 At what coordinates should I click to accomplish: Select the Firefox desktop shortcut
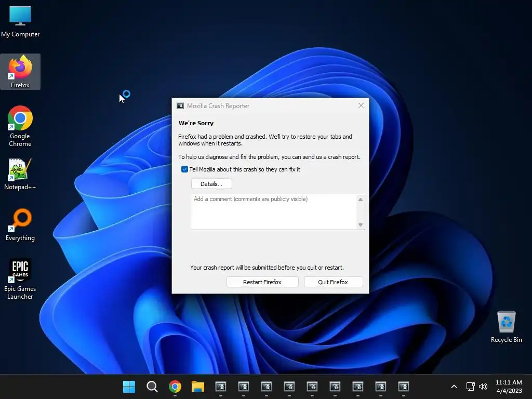[20, 72]
